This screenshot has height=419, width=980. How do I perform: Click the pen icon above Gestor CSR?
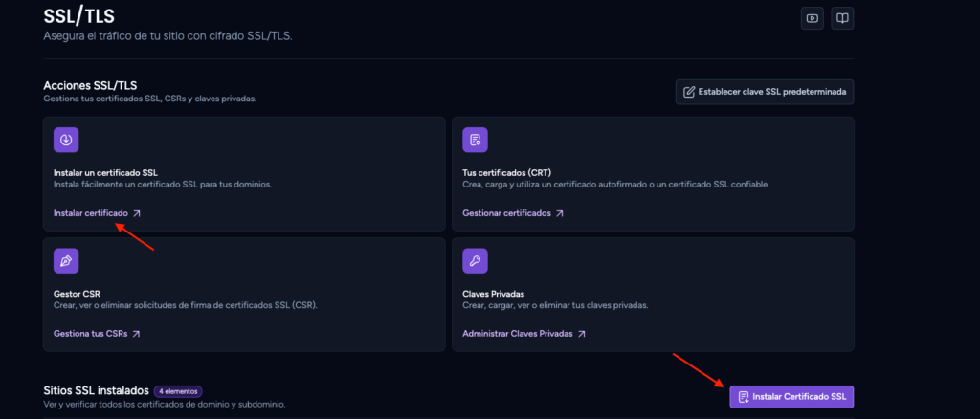tap(66, 261)
